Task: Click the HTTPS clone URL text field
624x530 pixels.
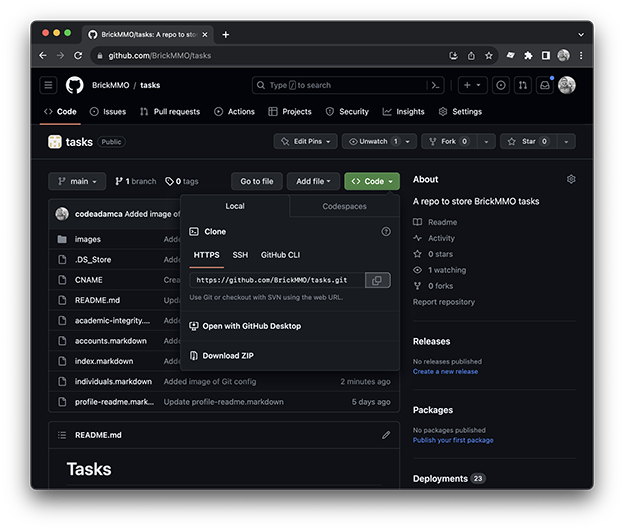Action: point(277,280)
